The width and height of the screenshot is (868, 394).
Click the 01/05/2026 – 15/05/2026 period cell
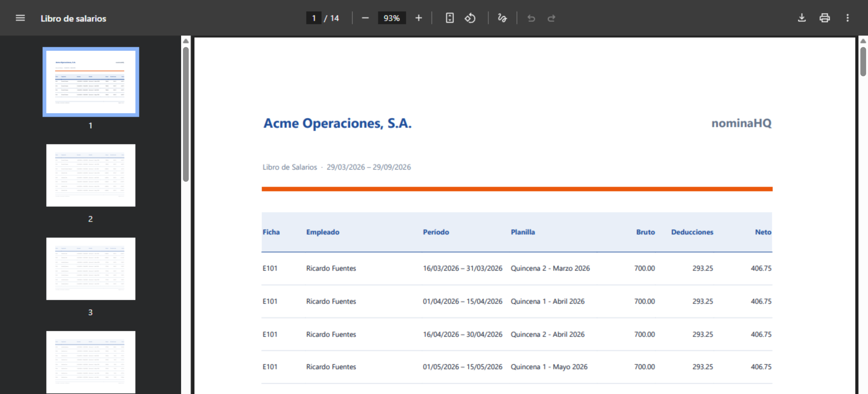(x=462, y=367)
